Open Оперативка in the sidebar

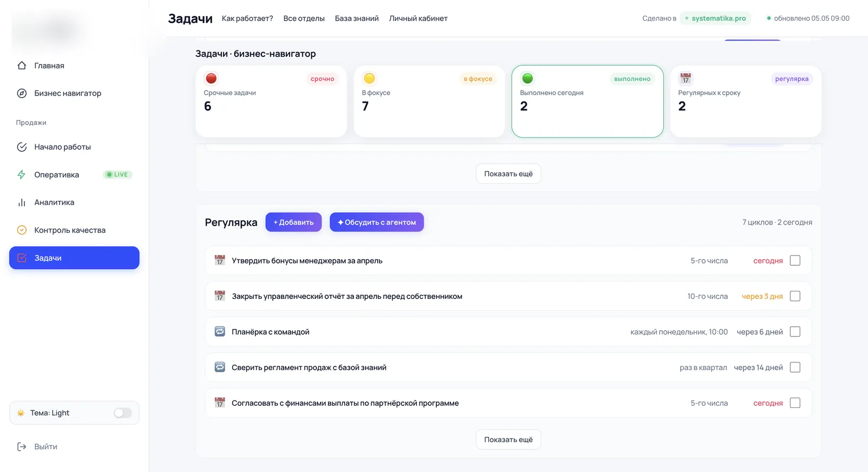pyautogui.click(x=74, y=175)
